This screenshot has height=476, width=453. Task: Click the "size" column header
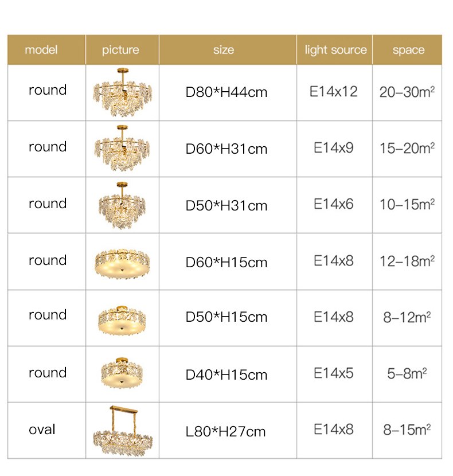point(224,50)
